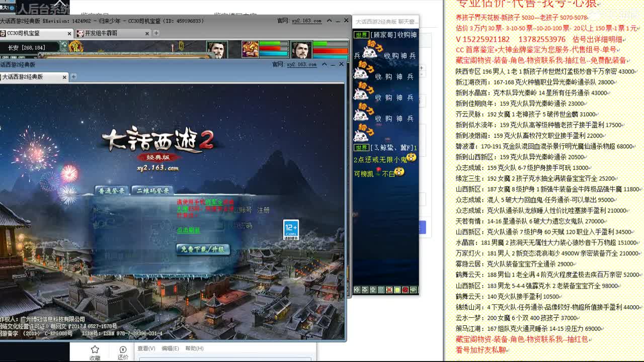Screen dimensions: 644x362
Task: Click the 免费下载/升级 button
Action: coord(203,249)
